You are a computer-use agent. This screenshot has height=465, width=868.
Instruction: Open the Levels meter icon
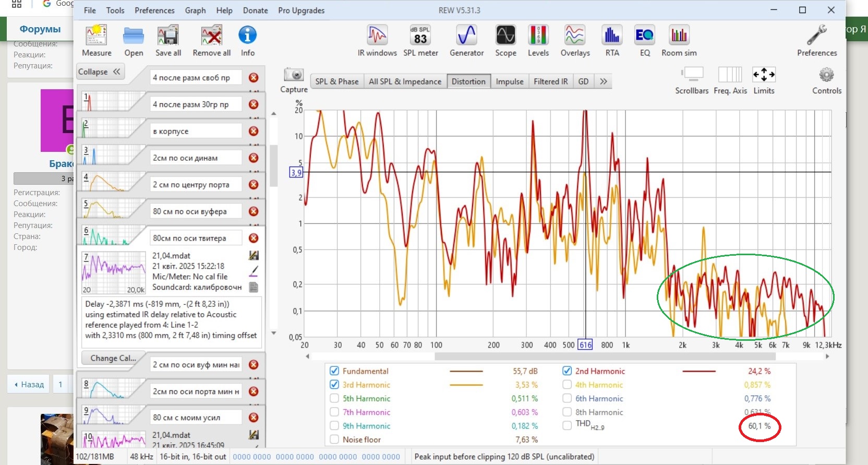point(538,35)
